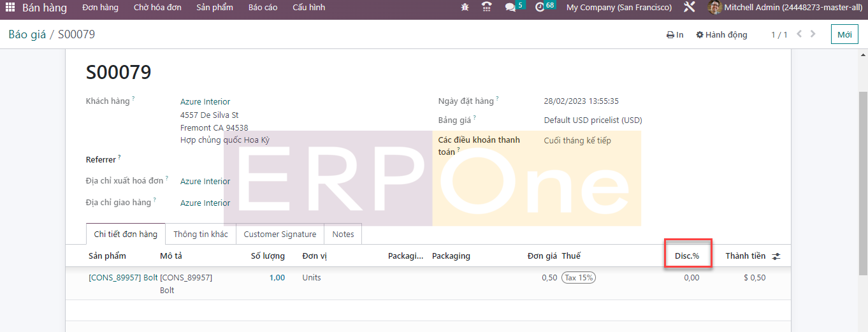Click the In print button
The height and width of the screenshot is (332, 868).
pos(675,35)
